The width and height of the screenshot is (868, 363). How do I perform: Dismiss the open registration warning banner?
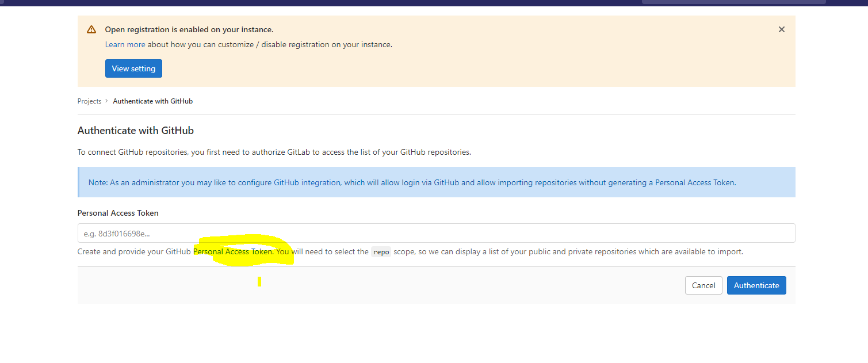tap(781, 29)
